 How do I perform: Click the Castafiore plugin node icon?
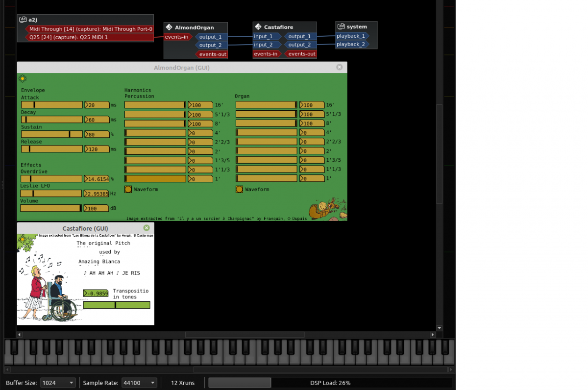pyautogui.click(x=258, y=27)
